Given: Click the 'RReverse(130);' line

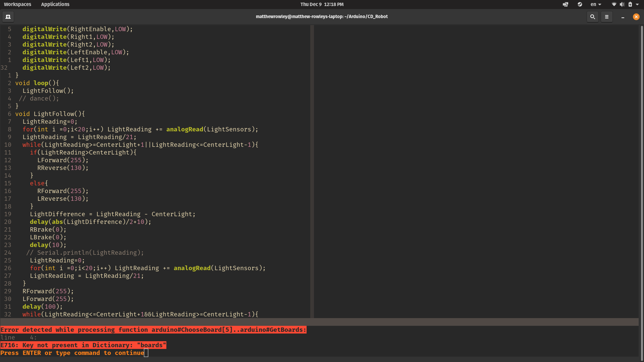Looking at the screenshot, I should tap(63, 168).
